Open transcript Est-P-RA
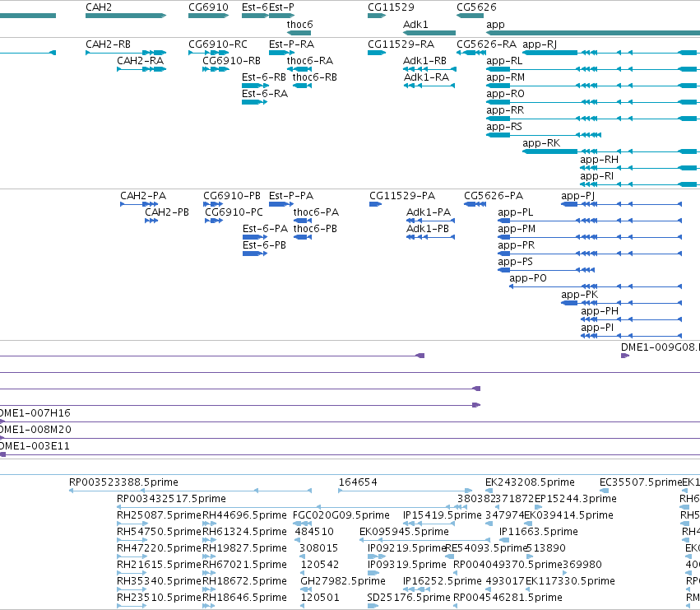The height and width of the screenshot is (610, 700). click(x=281, y=53)
